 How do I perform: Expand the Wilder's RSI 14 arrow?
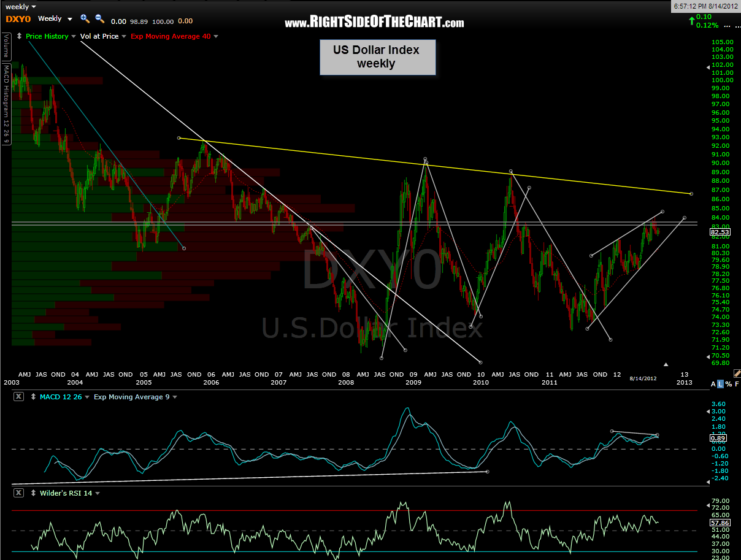coord(98,493)
